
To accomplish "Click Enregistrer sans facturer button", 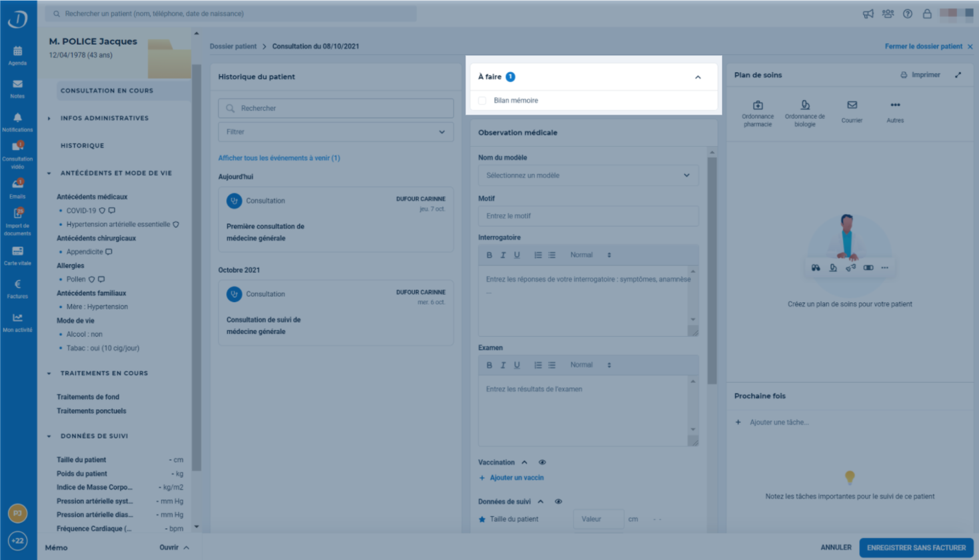I will click(916, 547).
